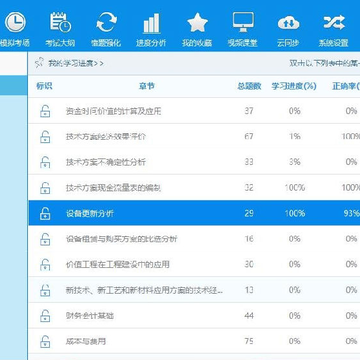Click the 0% progress for 财务会计基础
This screenshot has height=360, width=360.
[x=295, y=316]
